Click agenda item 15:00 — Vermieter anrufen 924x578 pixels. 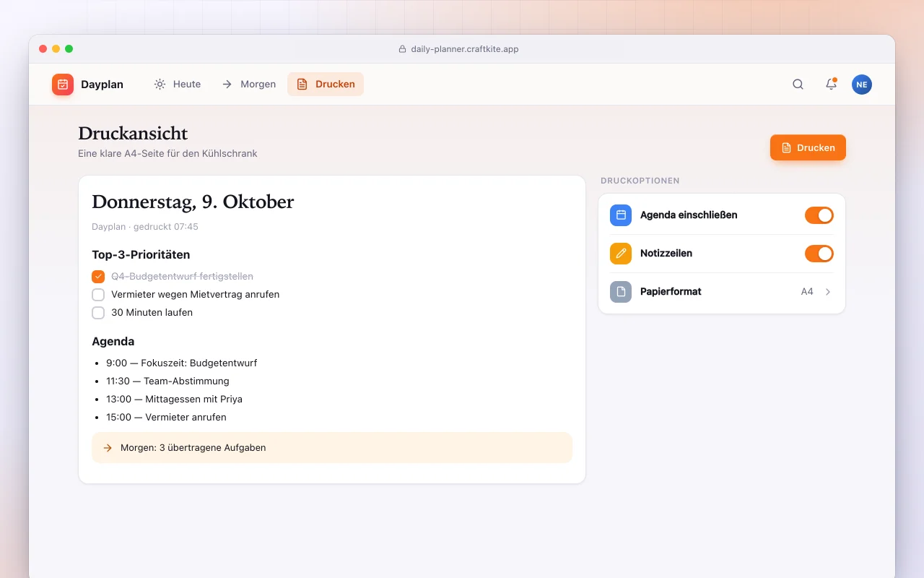166,418
